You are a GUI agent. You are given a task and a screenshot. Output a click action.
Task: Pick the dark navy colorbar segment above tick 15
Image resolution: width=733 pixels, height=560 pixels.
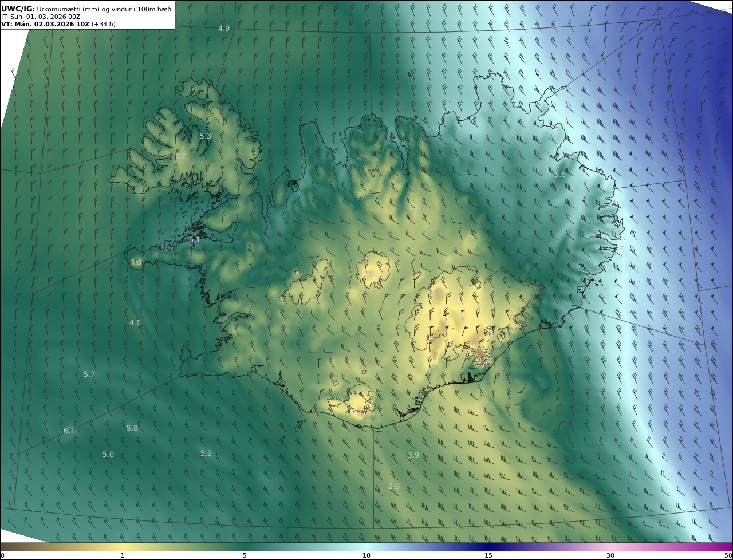(x=488, y=547)
